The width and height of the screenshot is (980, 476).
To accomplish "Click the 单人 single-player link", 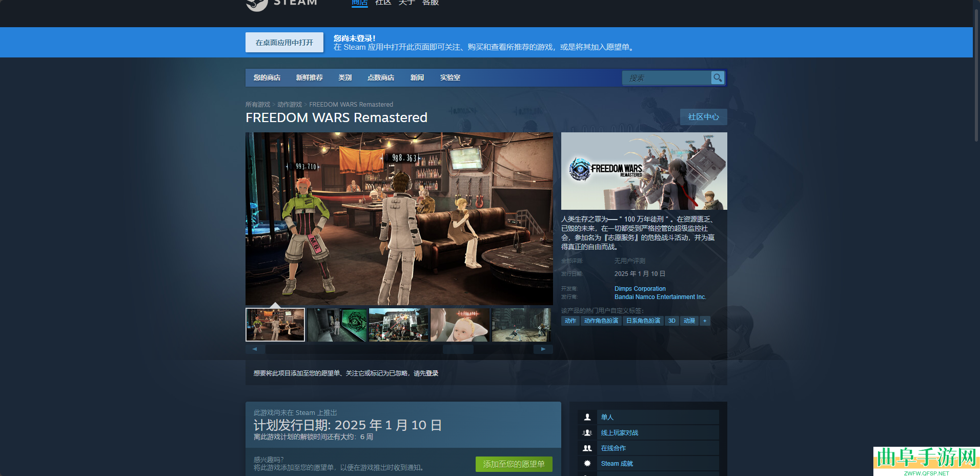I will [x=607, y=417].
